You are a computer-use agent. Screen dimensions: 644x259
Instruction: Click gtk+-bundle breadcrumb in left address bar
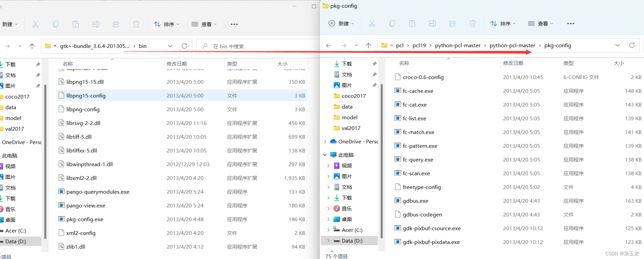pos(94,46)
